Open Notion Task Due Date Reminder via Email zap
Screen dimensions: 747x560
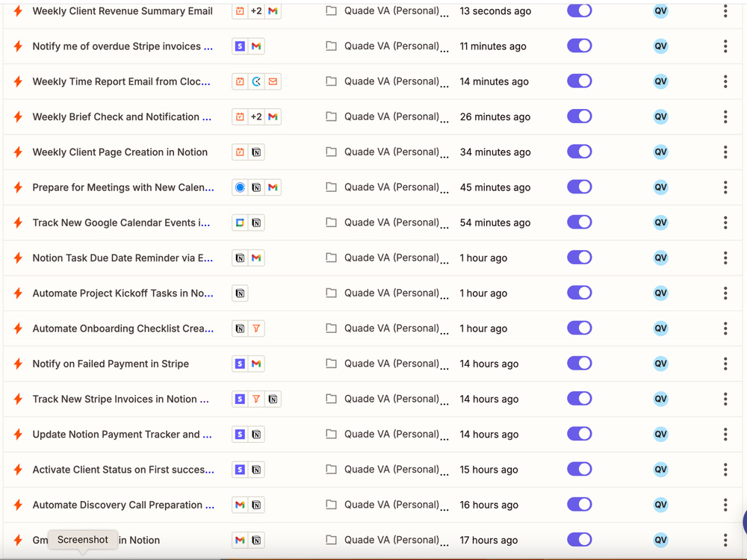pyautogui.click(x=123, y=258)
